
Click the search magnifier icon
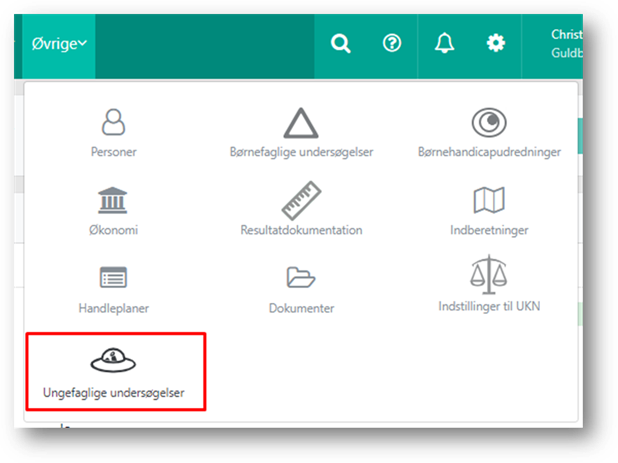(341, 43)
